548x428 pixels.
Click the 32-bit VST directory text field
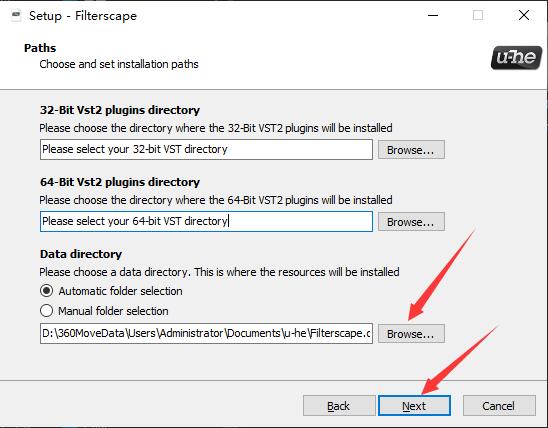[x=206, y=150]
